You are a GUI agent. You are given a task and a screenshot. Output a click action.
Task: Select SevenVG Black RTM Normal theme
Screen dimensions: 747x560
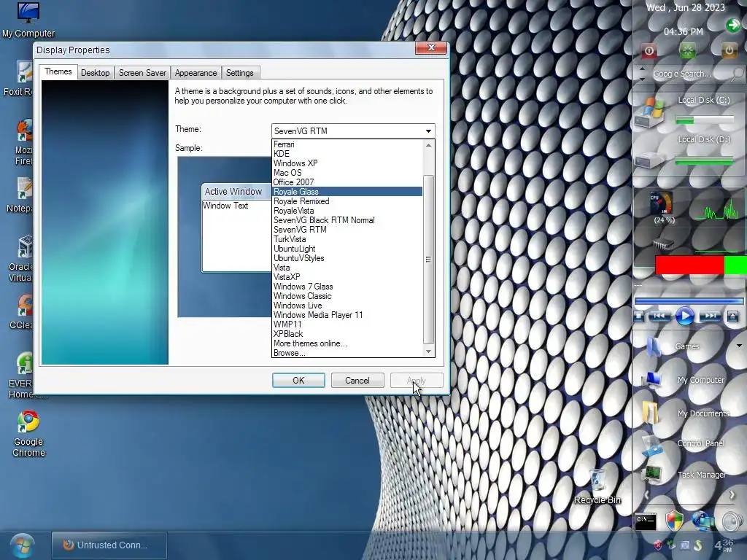347,220
